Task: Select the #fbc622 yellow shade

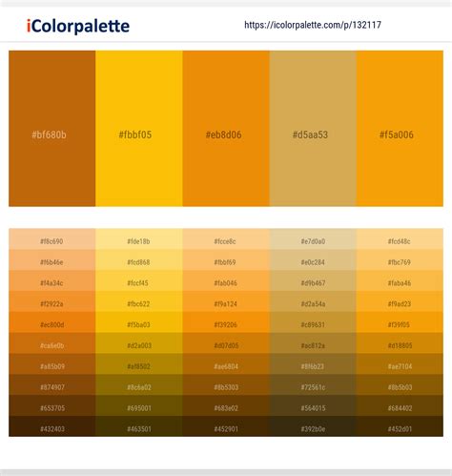Action: coord(139,301)
